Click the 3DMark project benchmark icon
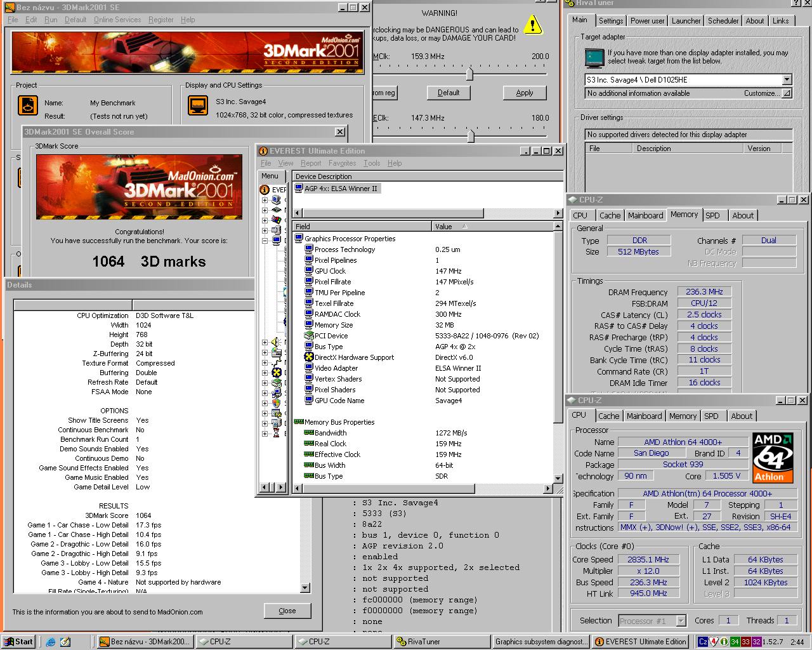812x650 pixels. (28, 105)
